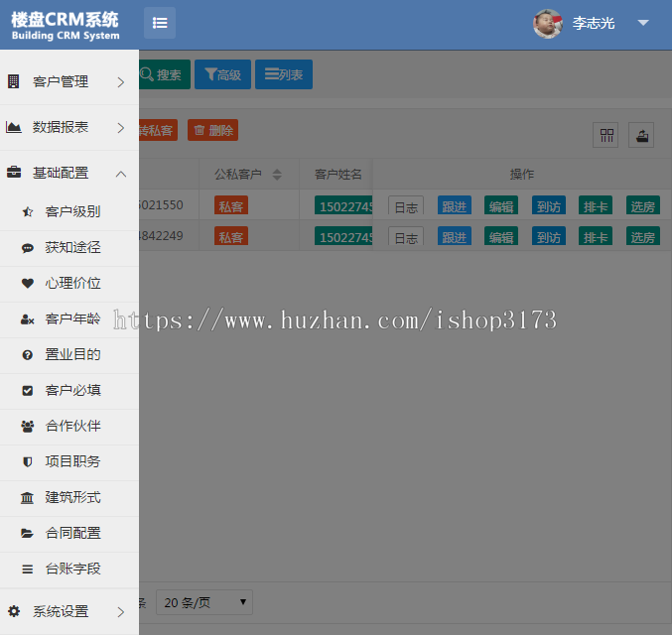Click the 合作伙伴 group icon
The width and height of the screenshot is (672, 635).
[x=28, y=427]
